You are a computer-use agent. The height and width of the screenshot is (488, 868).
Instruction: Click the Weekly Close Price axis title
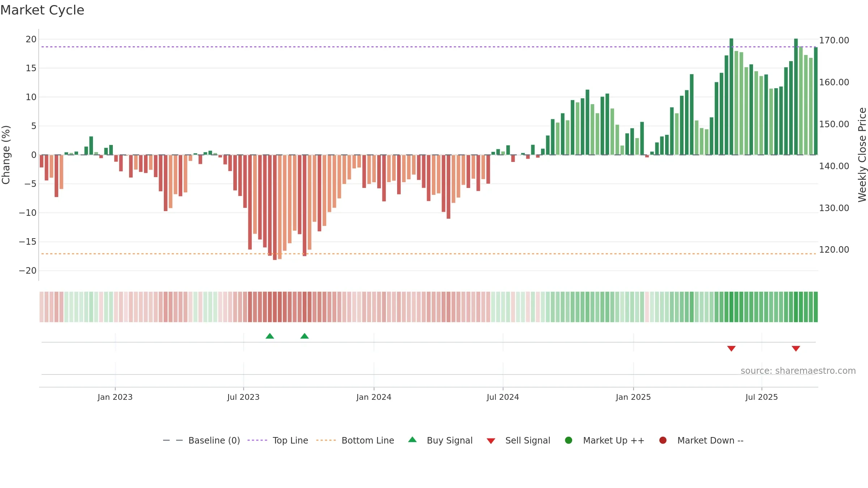point(862,155)
